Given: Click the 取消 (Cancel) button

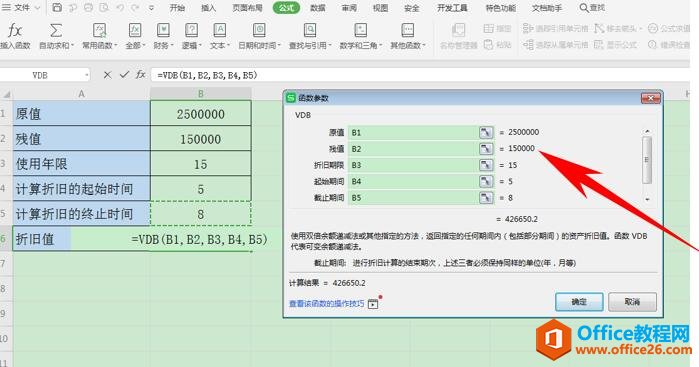Looking at the screenshot, I should [x=632, y=302].
